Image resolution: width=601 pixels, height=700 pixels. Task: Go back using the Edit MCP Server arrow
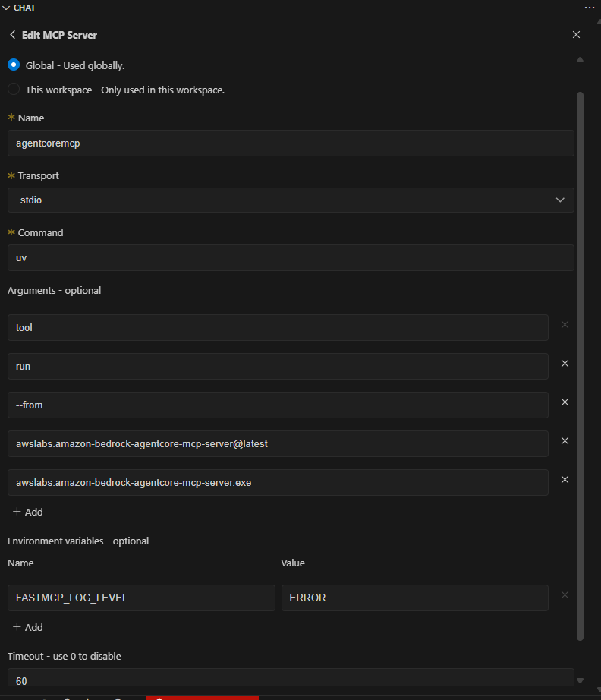point(12,35)
